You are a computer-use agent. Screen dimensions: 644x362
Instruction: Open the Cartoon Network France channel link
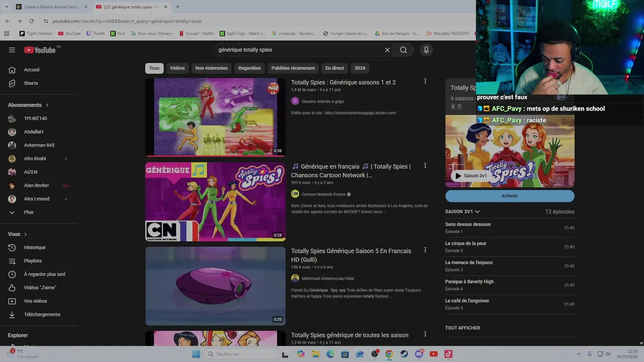[324, 194]
